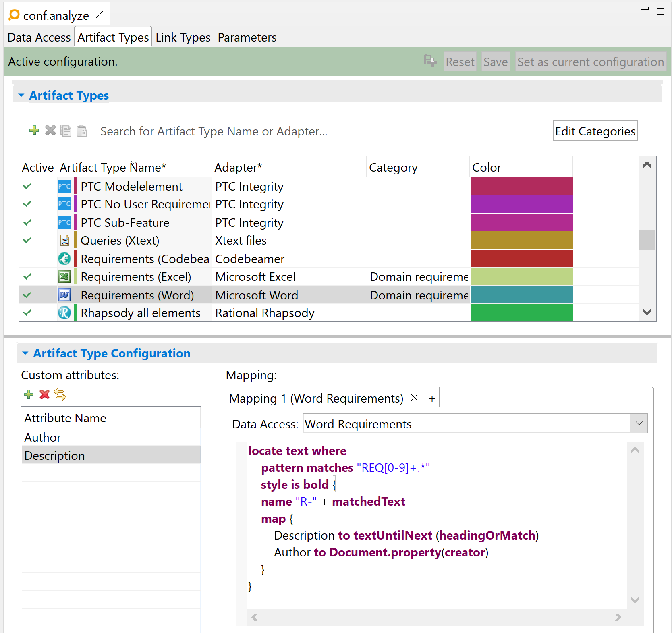Click the Save button
The image size is (672, 633).
(x=496, y=62)
